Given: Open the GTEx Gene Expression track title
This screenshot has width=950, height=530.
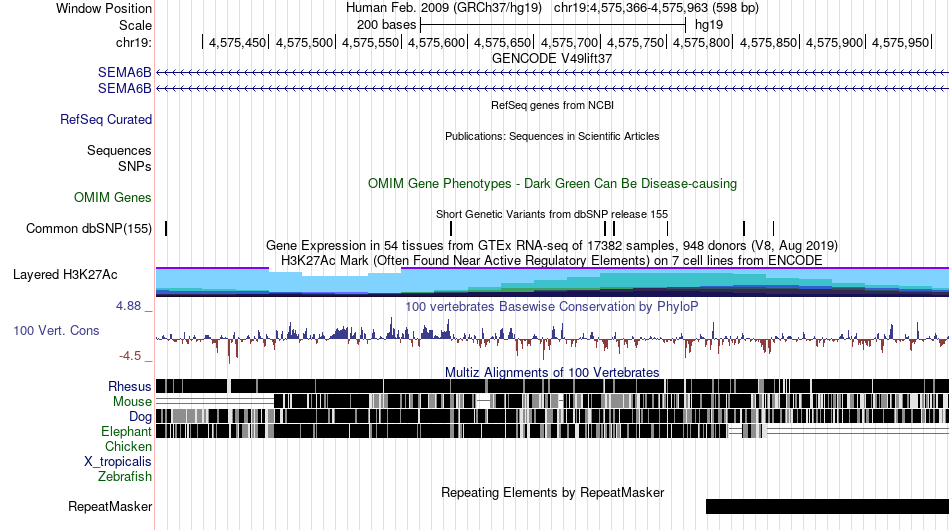Looking at the screenshot, I should tap(552, 245).
